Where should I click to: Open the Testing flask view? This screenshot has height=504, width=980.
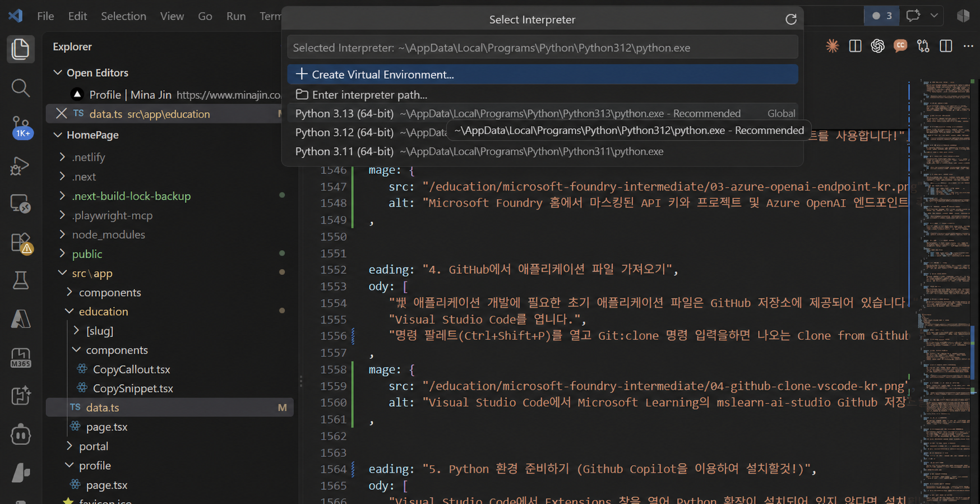pos(20,280)
